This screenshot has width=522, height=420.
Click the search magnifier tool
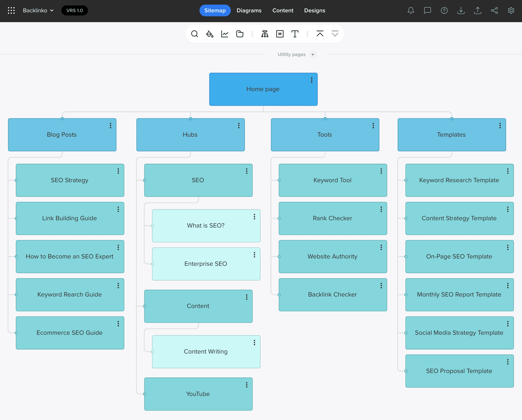coord(195,34)
